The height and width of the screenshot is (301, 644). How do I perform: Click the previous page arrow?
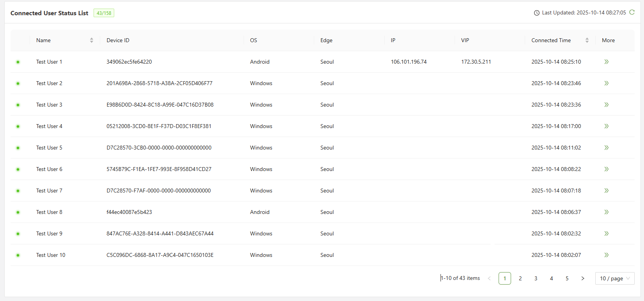click(489, 278)
